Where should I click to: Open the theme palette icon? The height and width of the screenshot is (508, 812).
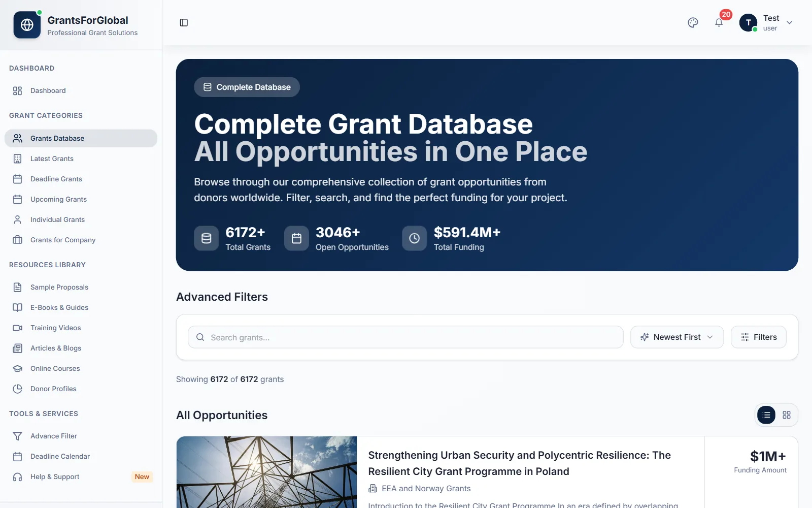693,22
